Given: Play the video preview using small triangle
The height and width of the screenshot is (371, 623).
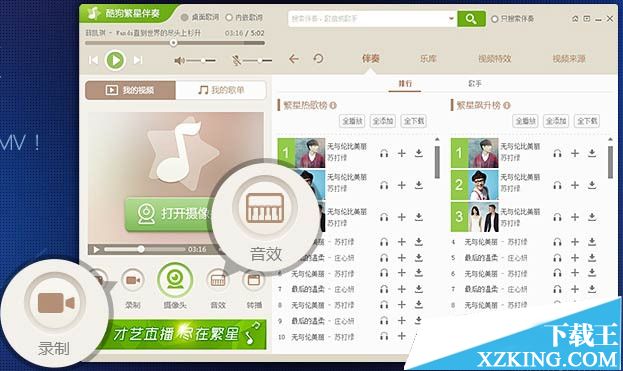Looking at the screenshot, I should coord(96,249).
